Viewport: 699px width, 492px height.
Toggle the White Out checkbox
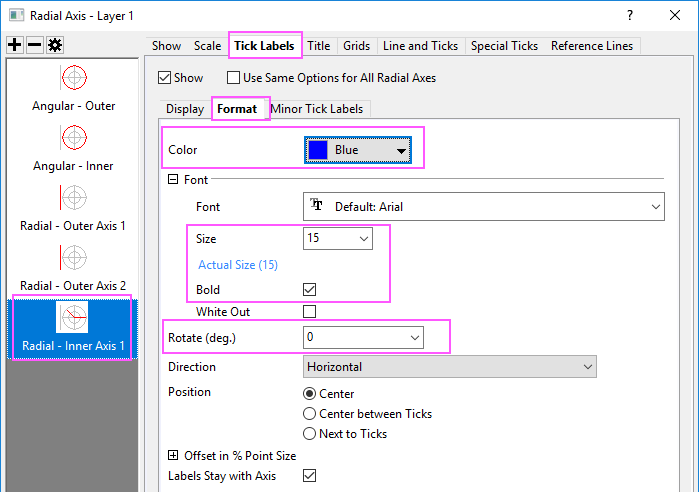click(309, 311)
